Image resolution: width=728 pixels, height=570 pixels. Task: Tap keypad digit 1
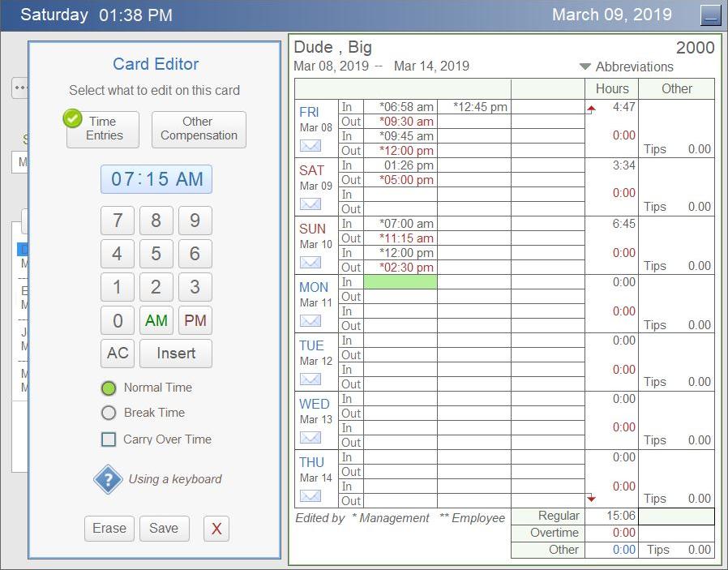(x=118, y=287)
